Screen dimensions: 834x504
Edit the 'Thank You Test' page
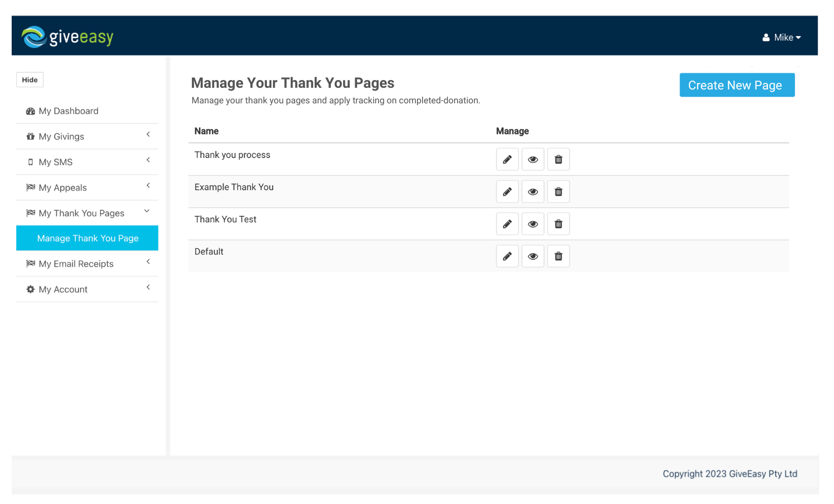[x=507, y=224]
